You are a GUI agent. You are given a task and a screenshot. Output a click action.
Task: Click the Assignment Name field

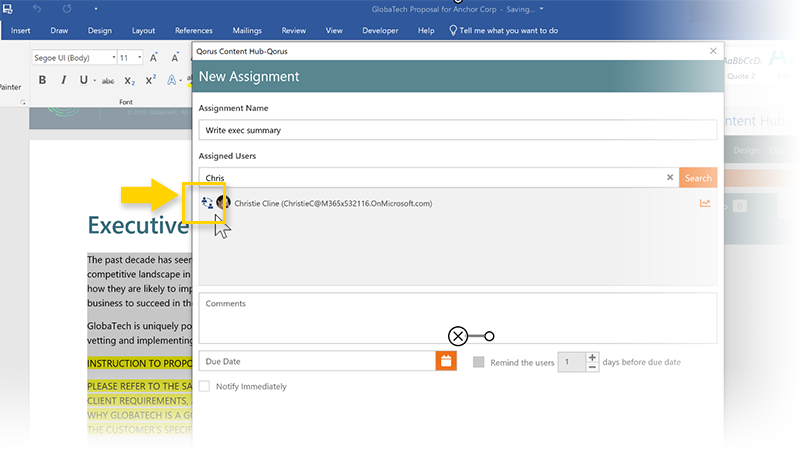pyautogui.click(x=458, y=130)
